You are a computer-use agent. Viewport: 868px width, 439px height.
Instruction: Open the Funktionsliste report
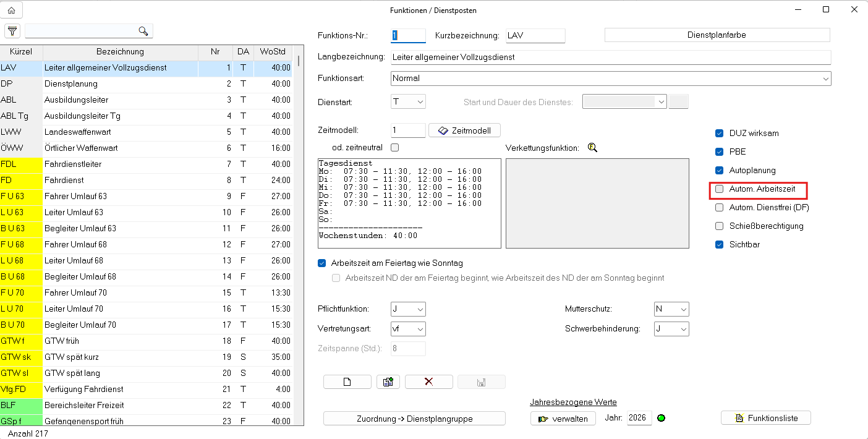click(766, 418)
